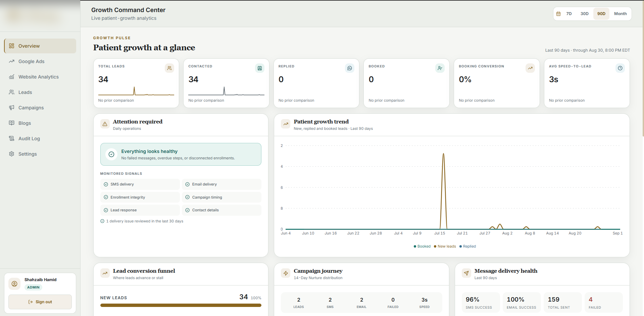
Task: Go to Website Analytics section
Action: 40,77
